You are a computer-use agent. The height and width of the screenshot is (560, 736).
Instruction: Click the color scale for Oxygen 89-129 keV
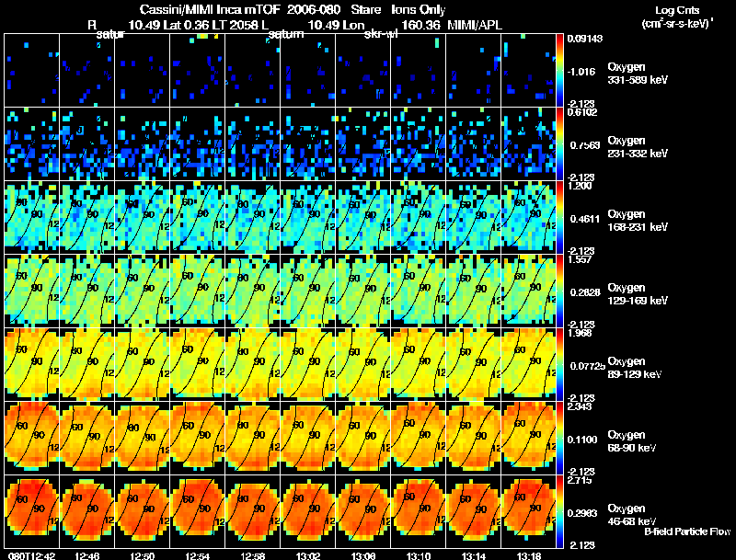pyautogui.click(x=559, y=364)
